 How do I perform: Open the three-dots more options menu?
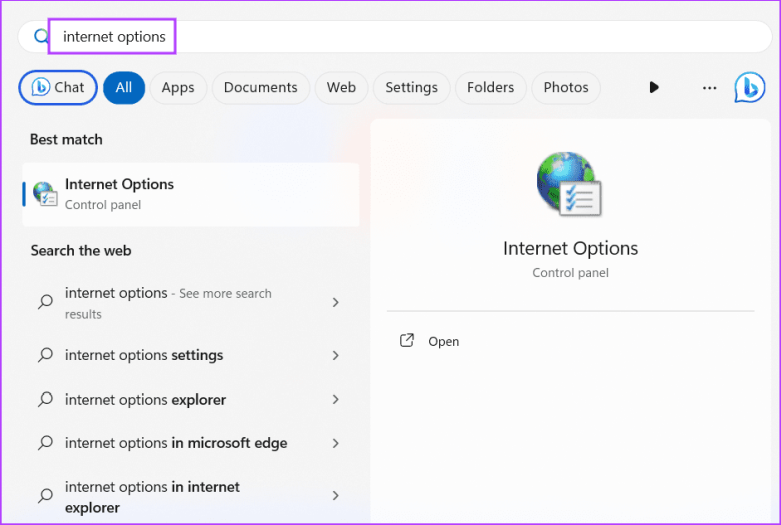pyautogui.click(x=709, y=87)
